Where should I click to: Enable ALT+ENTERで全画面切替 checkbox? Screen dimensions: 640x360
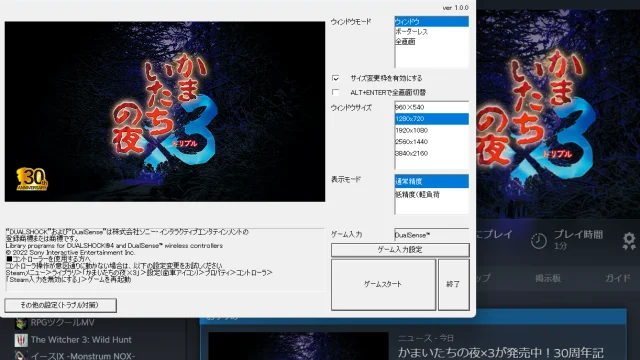[x=336, y=92]
